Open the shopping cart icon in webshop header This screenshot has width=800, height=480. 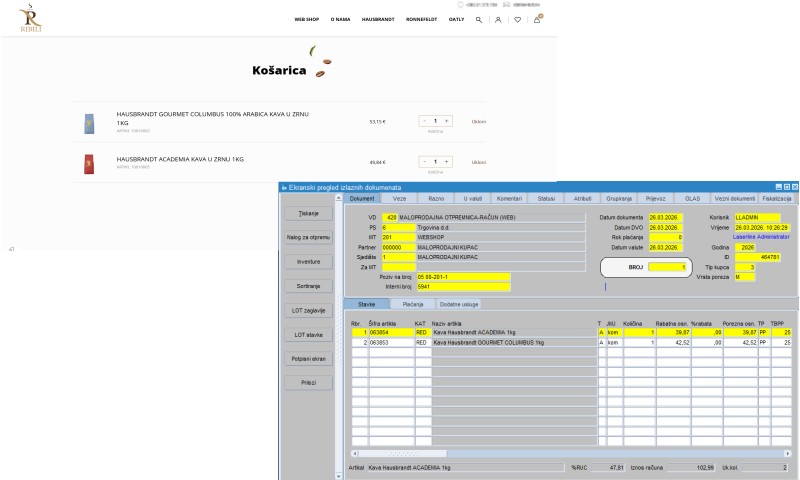(x=537, y=19)
